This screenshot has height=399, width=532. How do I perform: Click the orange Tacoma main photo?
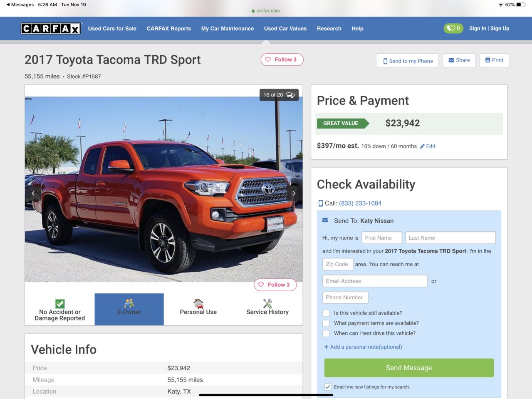click(164, 189)
